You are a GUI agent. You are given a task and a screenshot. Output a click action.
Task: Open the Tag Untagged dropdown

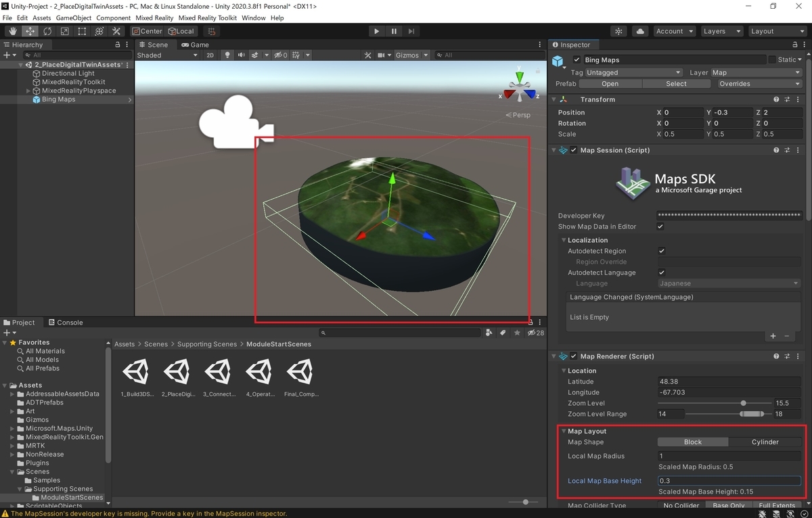point(633,72)
